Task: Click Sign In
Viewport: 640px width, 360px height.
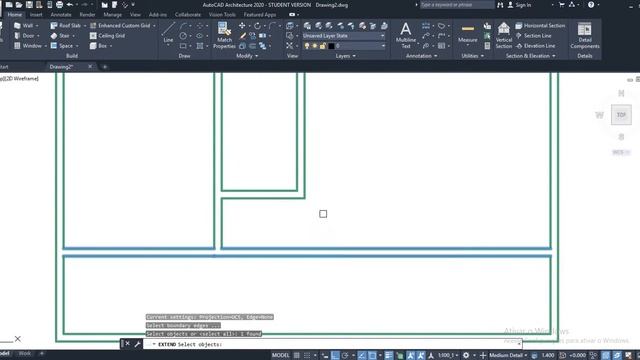Action: tap(519, 5)
